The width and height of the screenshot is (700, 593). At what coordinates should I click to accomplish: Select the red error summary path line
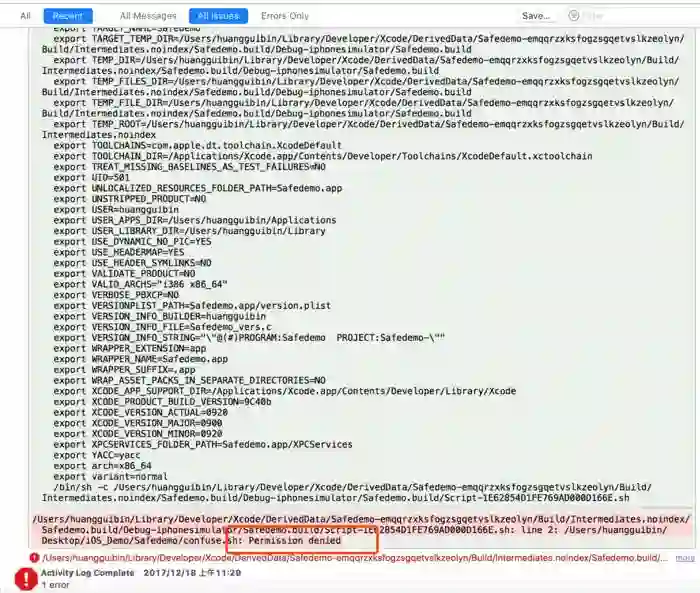[355, 558]
